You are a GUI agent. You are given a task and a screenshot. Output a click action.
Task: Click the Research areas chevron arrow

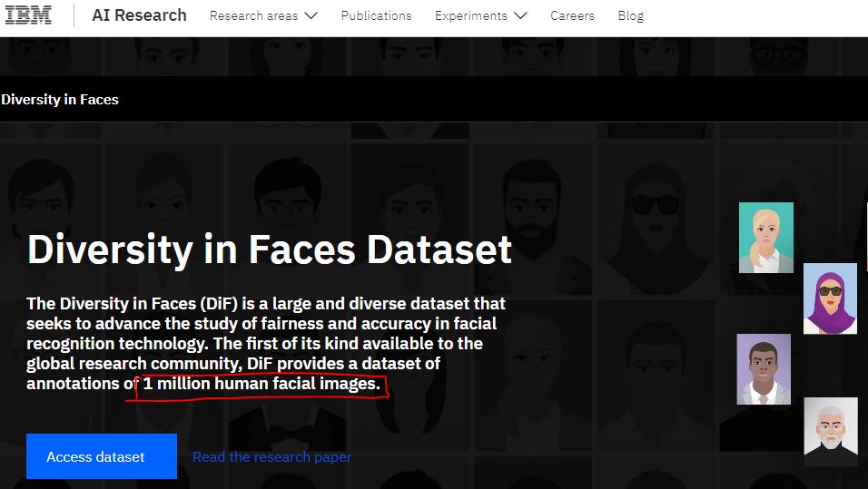coord(311,16)
